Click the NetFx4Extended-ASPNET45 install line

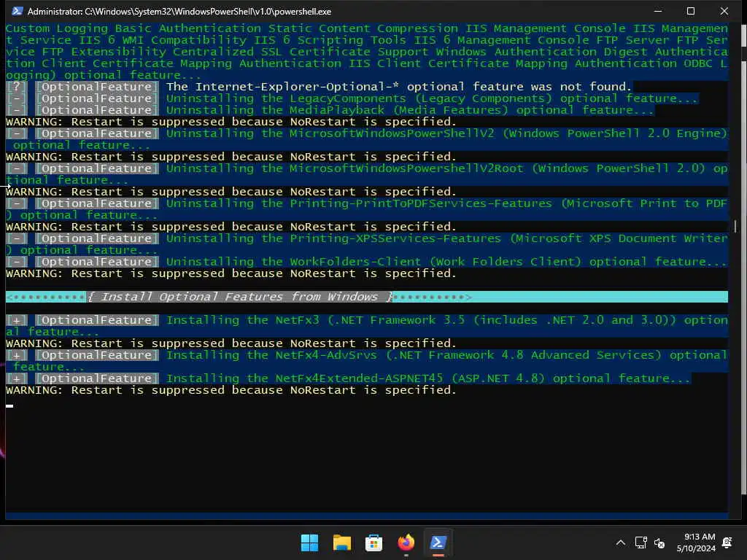point(348,378)
